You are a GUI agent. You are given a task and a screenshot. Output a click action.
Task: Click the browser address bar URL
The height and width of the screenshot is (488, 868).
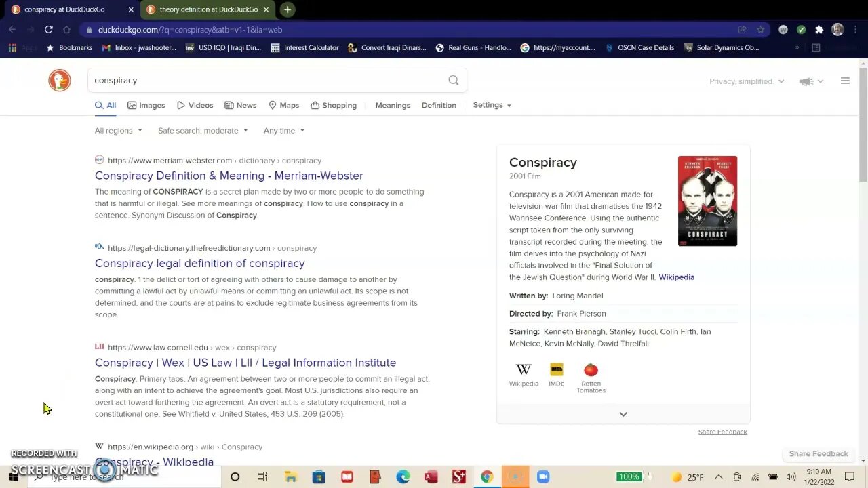coord(190,30)
